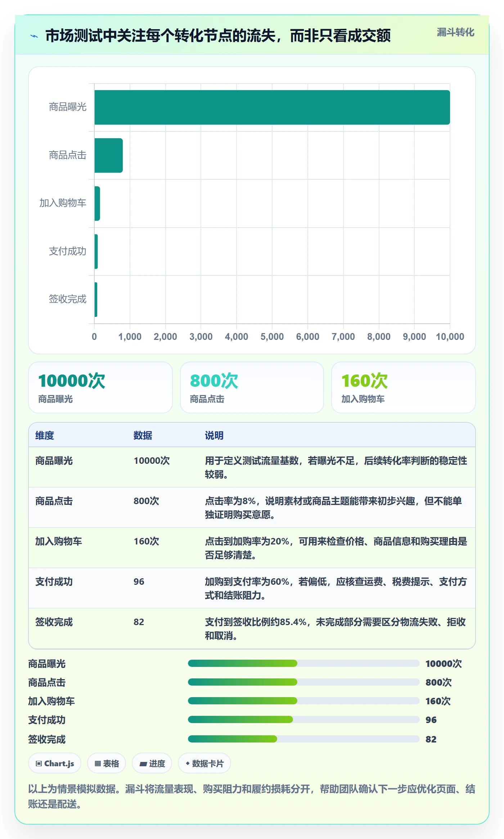The width and height of the screenshot is (504, 839).
Task: Click the 说明 column header
Action: coord(214,435)
